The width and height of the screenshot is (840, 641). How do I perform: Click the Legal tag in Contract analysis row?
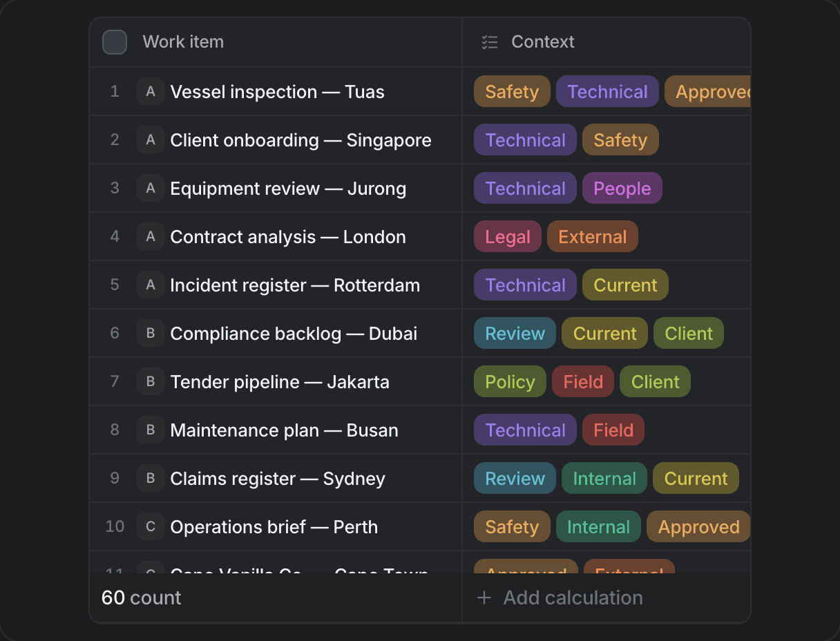[508, 236]
